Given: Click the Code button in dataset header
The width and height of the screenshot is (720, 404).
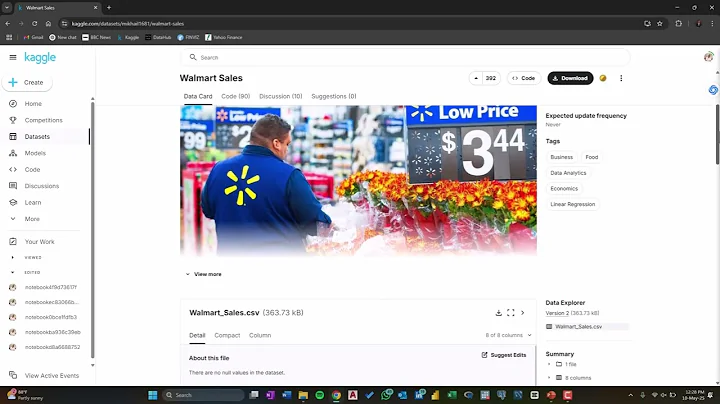Looking at the screenshot, I should pyautogui.click(x=524, y=79).
